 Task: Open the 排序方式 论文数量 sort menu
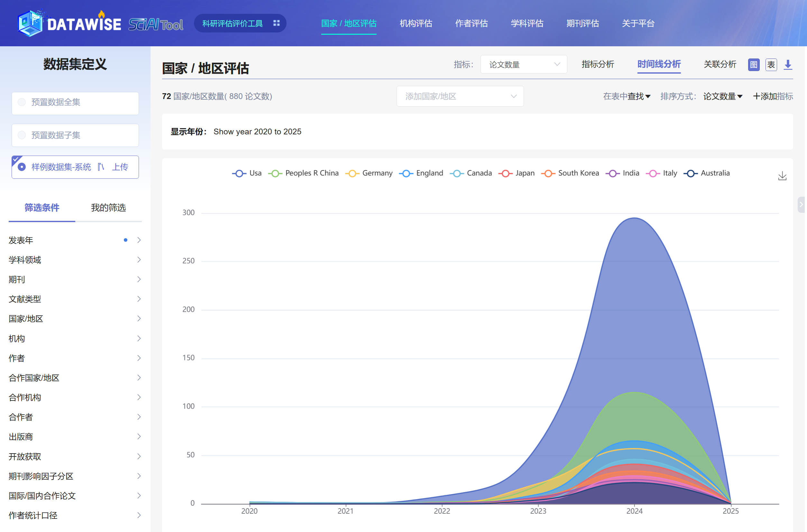(722, 96)
